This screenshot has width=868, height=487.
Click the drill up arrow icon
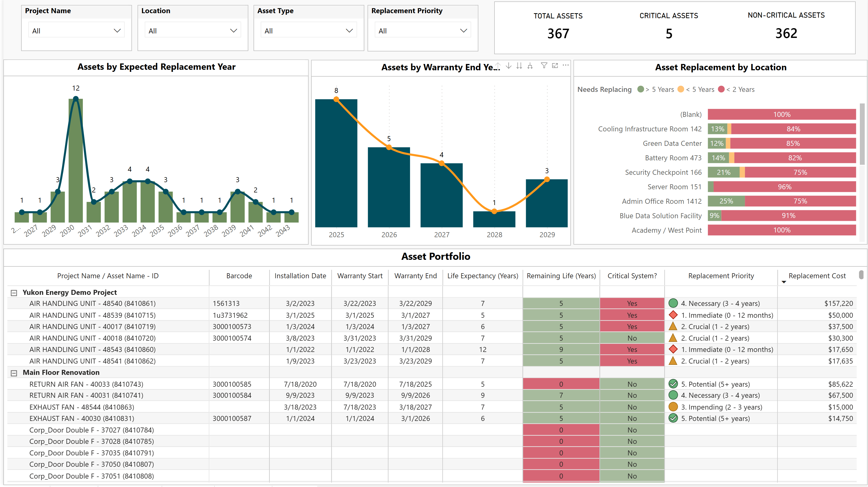tap(498, 66)
